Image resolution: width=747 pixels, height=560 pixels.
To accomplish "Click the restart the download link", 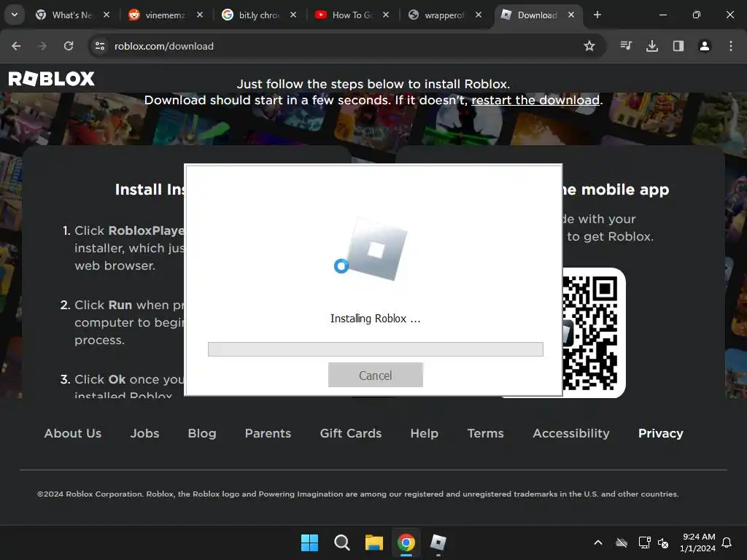I will tap(535, 100).
